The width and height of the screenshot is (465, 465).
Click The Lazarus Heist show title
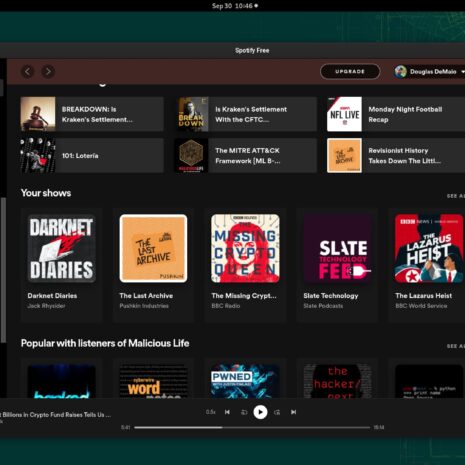[424, 296]
